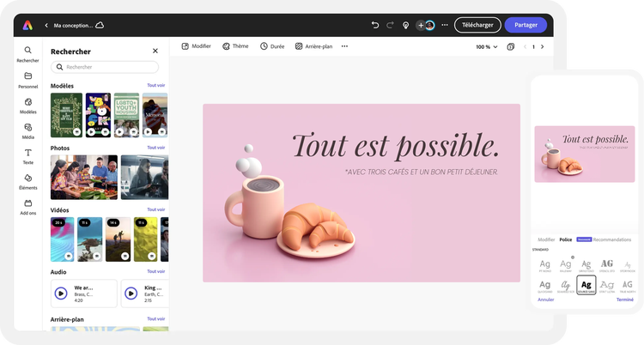Image resolution: width=644 pixels, height=345 pixels.
Task: Click Terminé in the mobile panel
Action: [x=625, y=300]
